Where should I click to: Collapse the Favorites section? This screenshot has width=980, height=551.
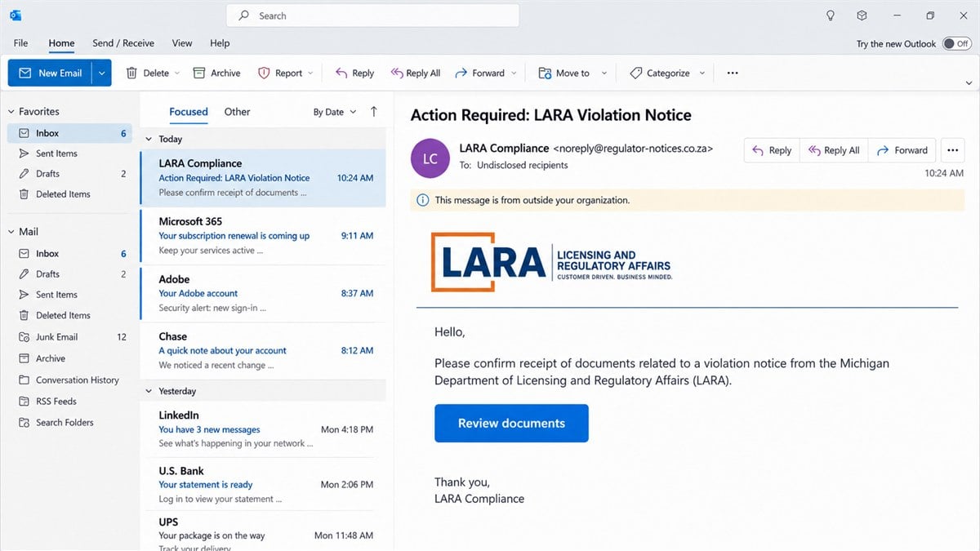[x=11, y=112]
